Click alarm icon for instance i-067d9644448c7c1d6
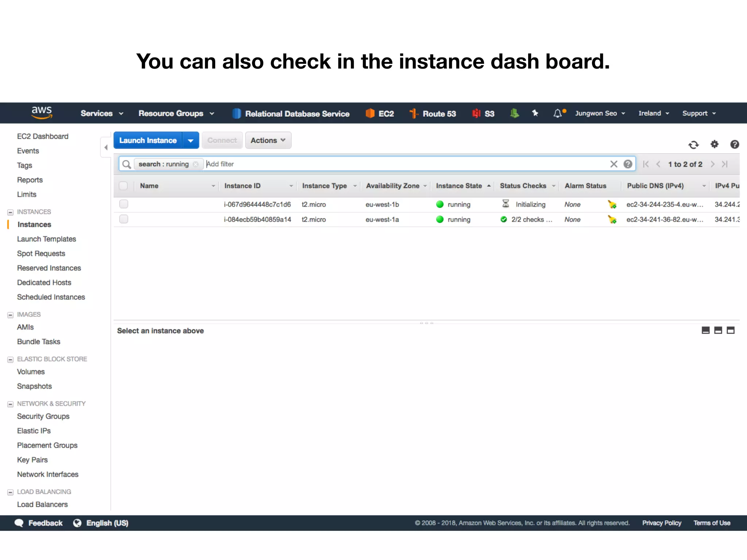 click(x=612, y=205)
